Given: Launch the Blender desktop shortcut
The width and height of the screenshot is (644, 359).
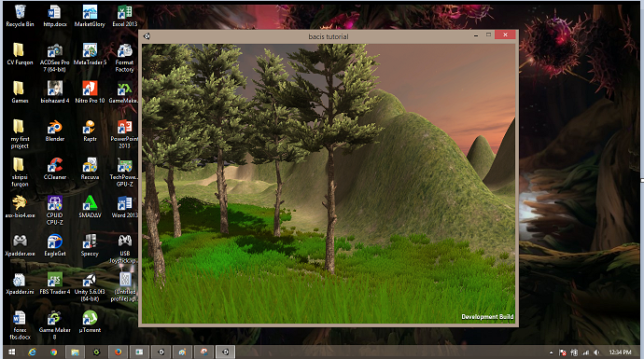Looking at the screenshot, I should (x=55, y=131).
